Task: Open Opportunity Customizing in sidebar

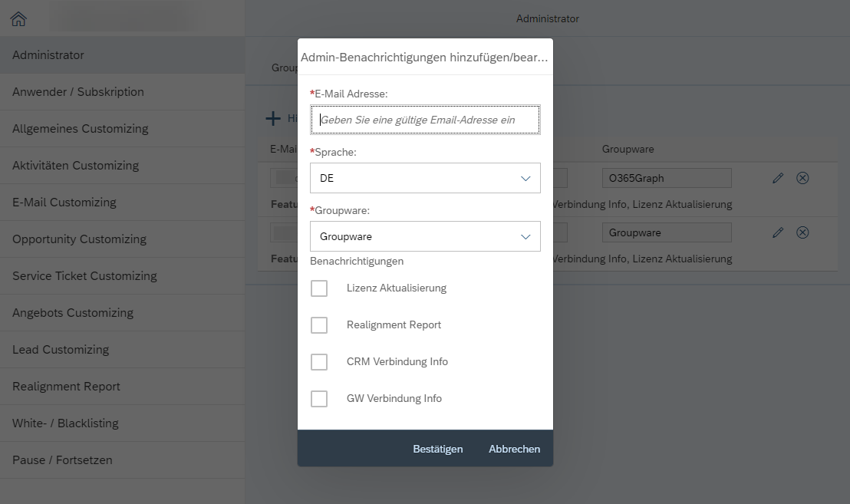Action: [x=79, y=239]
